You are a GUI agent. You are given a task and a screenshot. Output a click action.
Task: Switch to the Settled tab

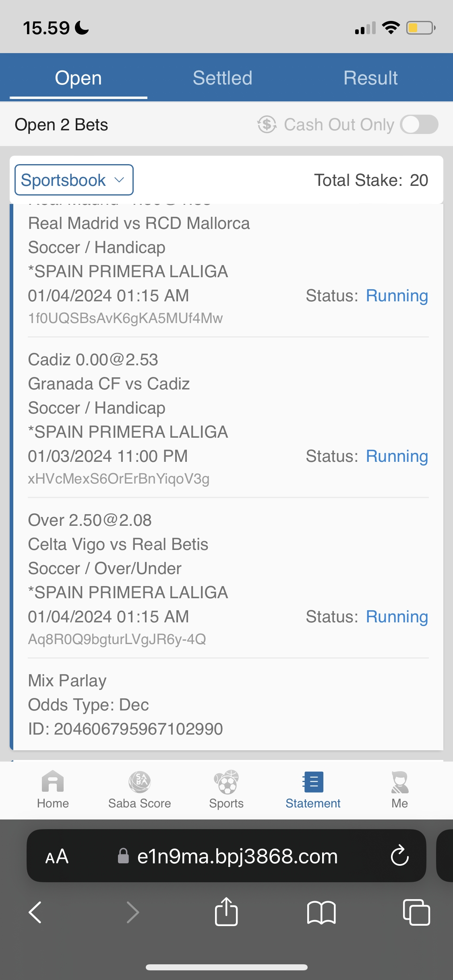[222, 78]
